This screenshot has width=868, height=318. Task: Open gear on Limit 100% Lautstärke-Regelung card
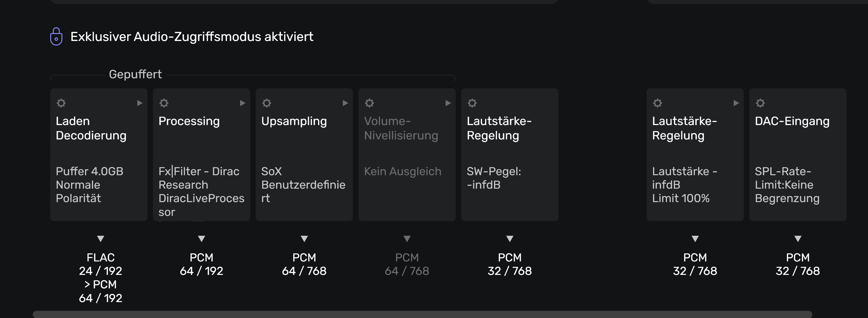click(x=657, y=103)
